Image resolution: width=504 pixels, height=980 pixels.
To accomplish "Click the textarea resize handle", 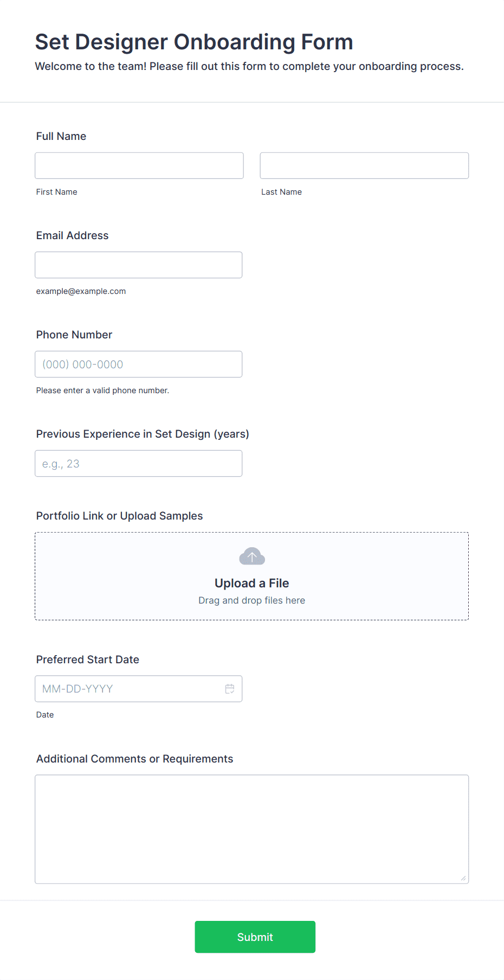I will click(x=463, y=878).
